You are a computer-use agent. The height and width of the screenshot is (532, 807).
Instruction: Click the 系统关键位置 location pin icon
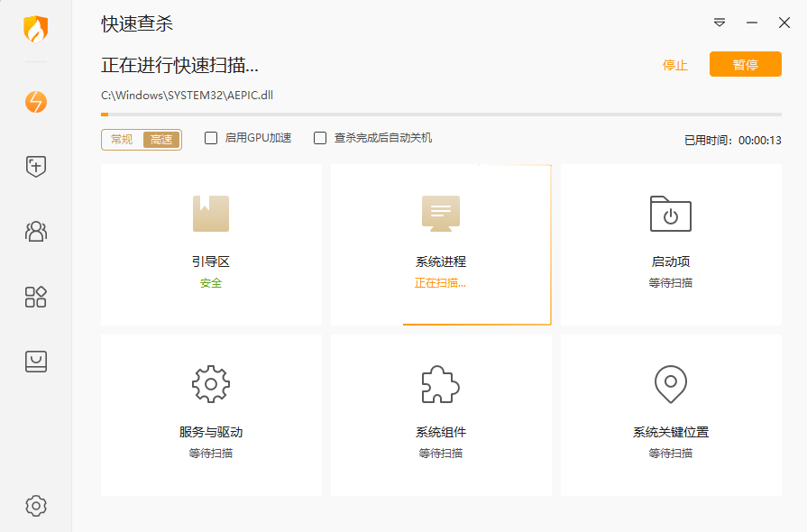669,382
